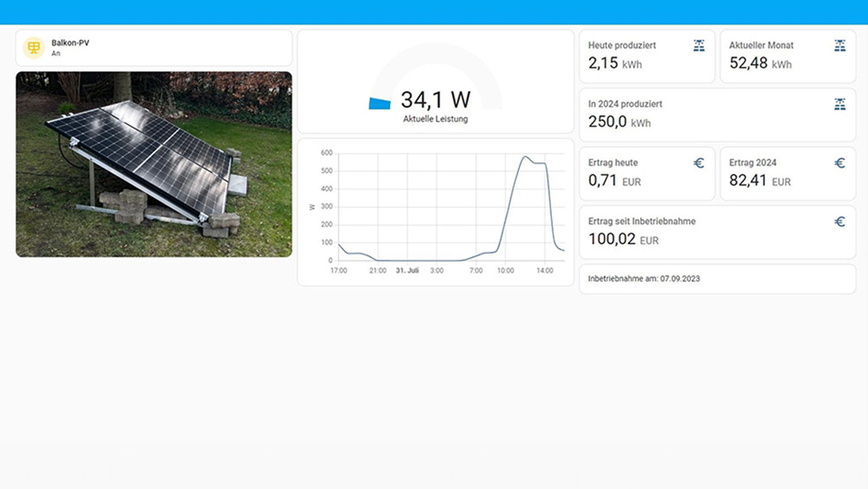
Task: Click the blue gauge arc segment
Action: click(x=380, y=103)
